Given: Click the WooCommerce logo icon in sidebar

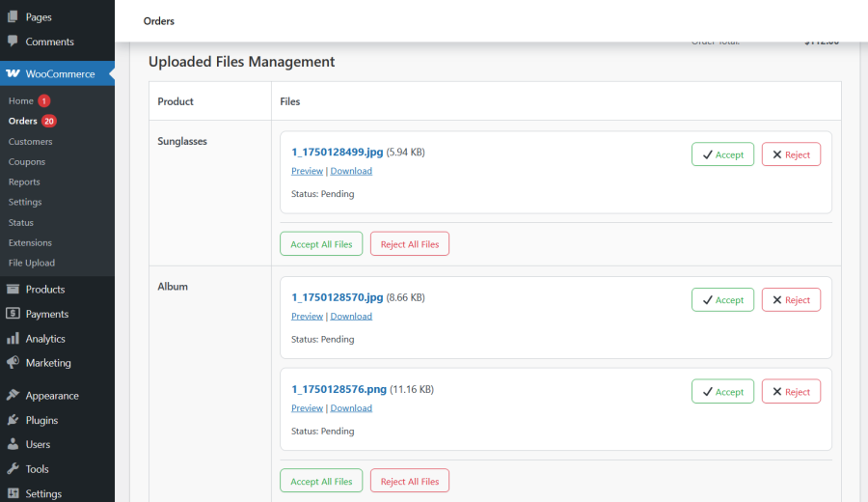Looking at the screenshot, I should [x=13, y=74].
